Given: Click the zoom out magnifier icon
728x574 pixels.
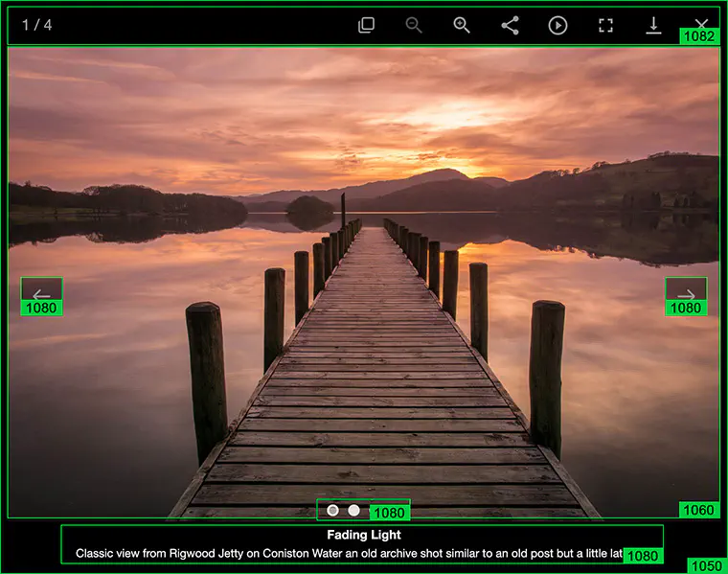Looking at the screenshot, I should (414, 25).
